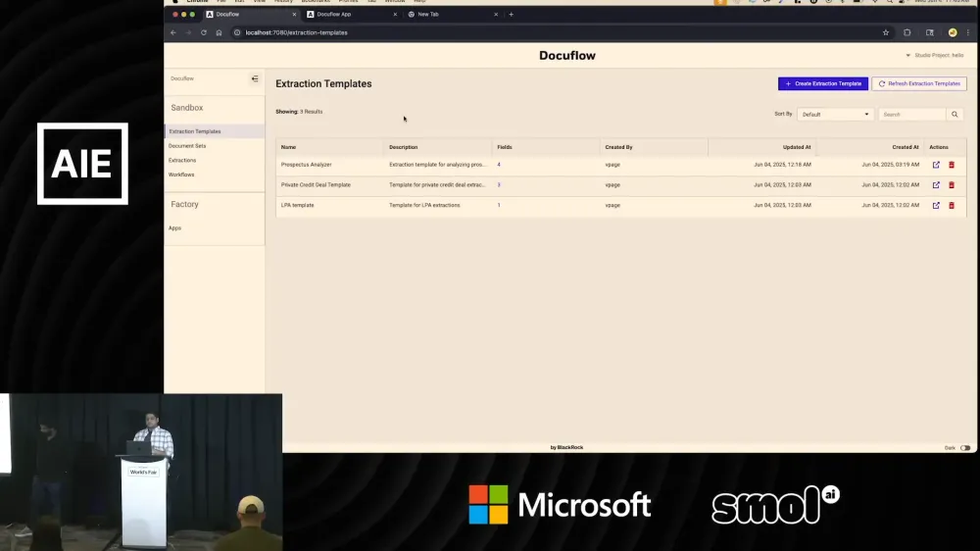The height and width of the screenshot is (551, 980).
Task: Open Document Sets in sidebar
Action: click(187, 146)
